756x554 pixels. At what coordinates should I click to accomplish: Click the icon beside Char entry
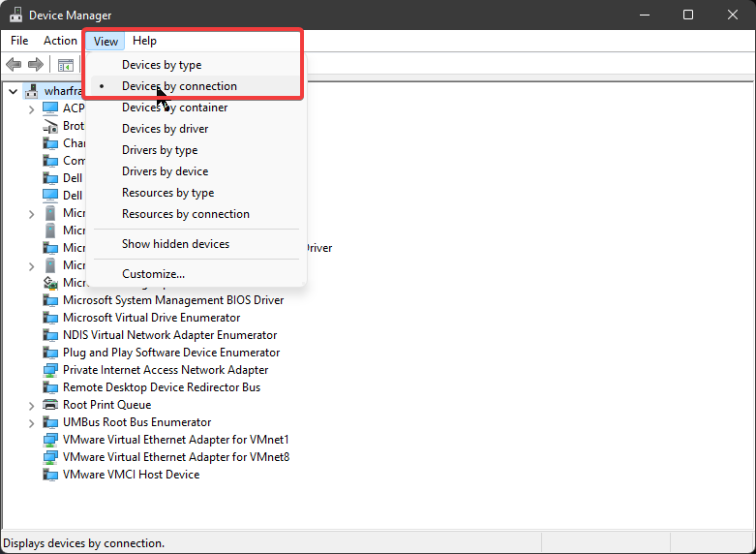tap(50, 143)
